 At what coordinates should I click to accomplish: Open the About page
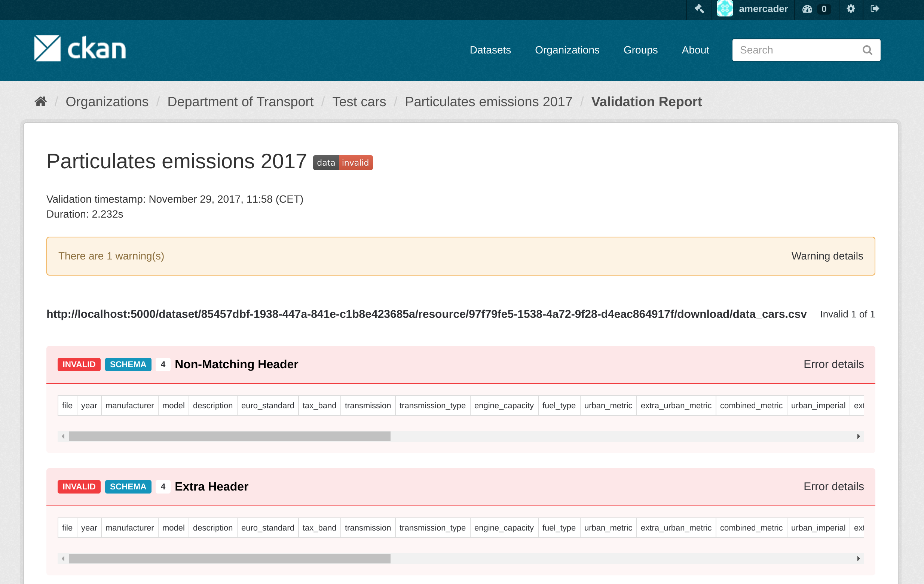click(695, 50)
